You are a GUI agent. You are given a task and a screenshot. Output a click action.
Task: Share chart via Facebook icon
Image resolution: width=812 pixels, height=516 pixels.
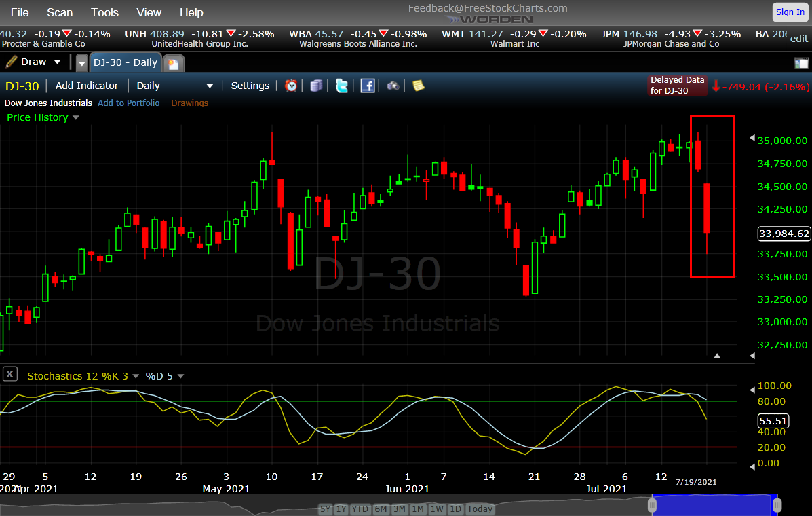pos(367,86)
